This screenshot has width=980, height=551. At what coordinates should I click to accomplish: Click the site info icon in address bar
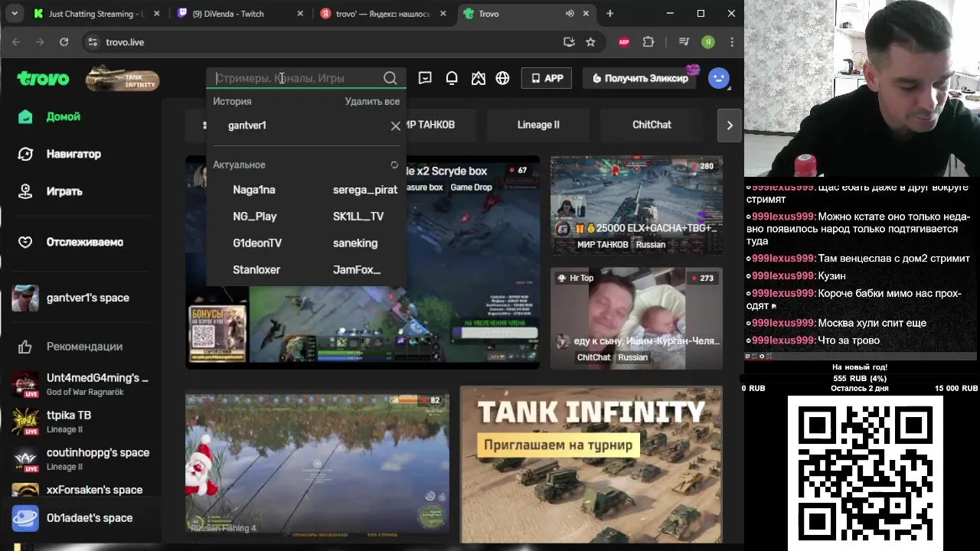coord(93,42)
